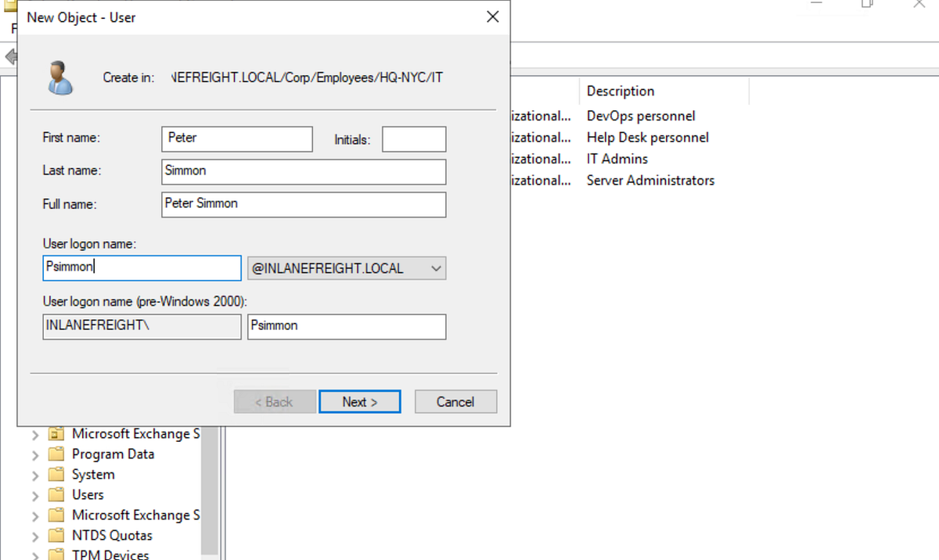Image resolution: width=939 pixels, height=560 pixels.
Task: Click the pre-Windows 2000 logon name field
Action: 347,326
